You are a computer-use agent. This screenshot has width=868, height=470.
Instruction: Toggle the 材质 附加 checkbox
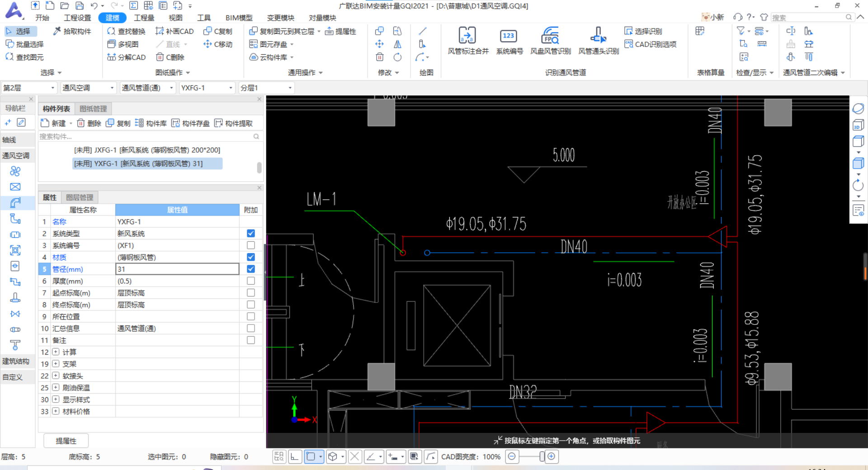pos(251,257)
